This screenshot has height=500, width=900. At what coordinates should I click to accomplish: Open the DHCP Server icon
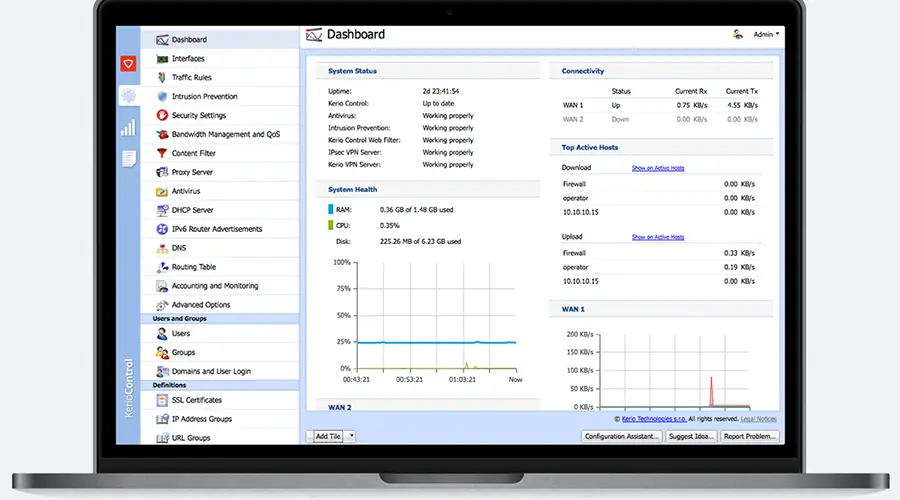(162, 210)
